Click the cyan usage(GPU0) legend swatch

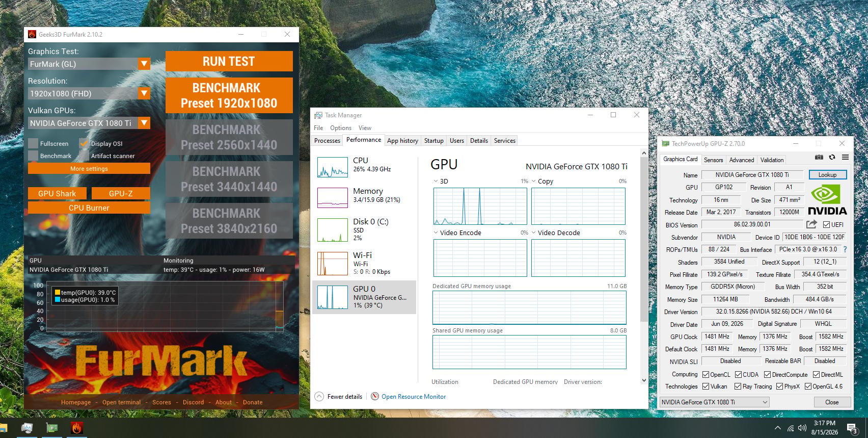[58, 300]
